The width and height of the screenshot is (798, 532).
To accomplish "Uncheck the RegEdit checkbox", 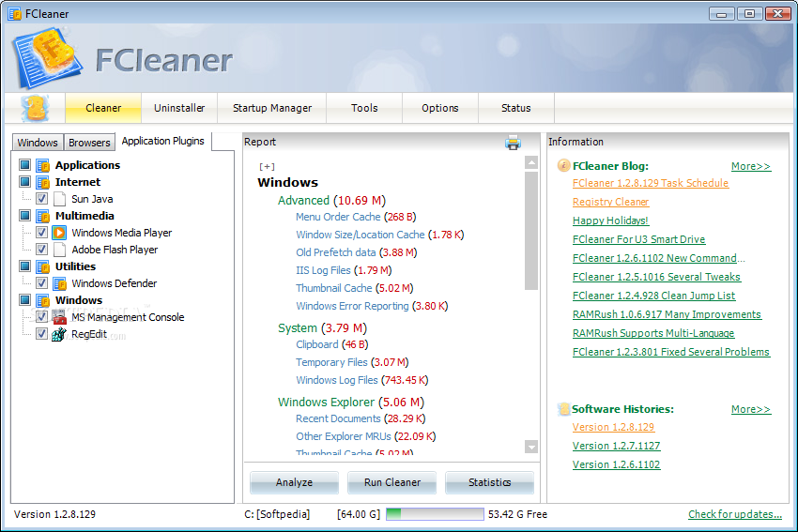I will coord(41,334).
